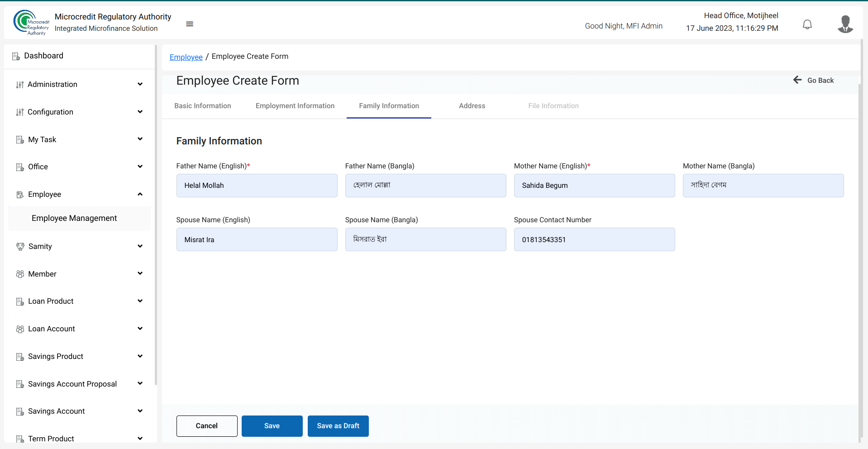Click the Loan Account icon
Viewport: 868px width, 449px height.
click(x=20, y=329)
